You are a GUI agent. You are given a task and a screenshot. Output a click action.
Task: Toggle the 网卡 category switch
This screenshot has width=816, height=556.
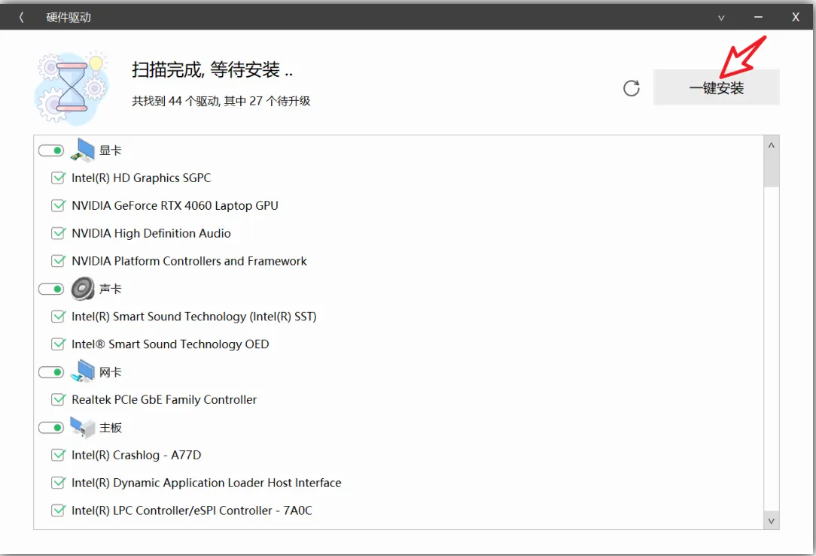tap(51, 372)
